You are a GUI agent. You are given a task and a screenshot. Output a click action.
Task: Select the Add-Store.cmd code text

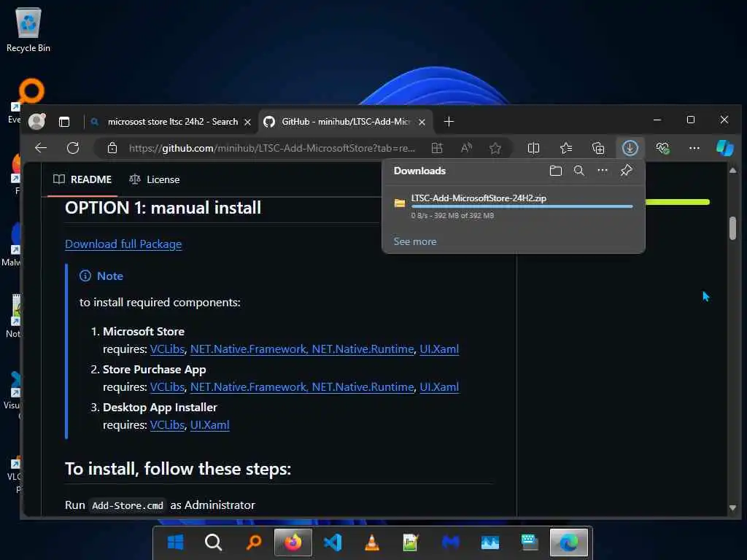(x=127, y=505)
